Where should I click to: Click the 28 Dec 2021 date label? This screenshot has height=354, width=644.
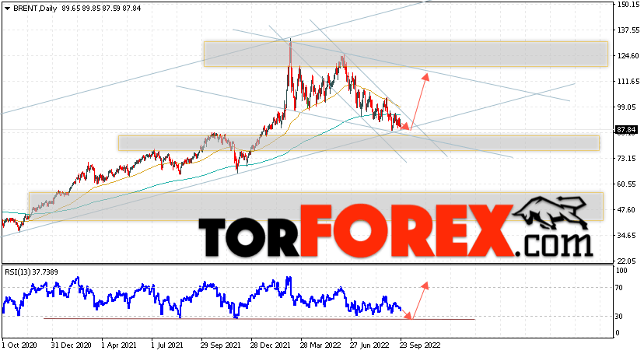[x=271, y=345]
